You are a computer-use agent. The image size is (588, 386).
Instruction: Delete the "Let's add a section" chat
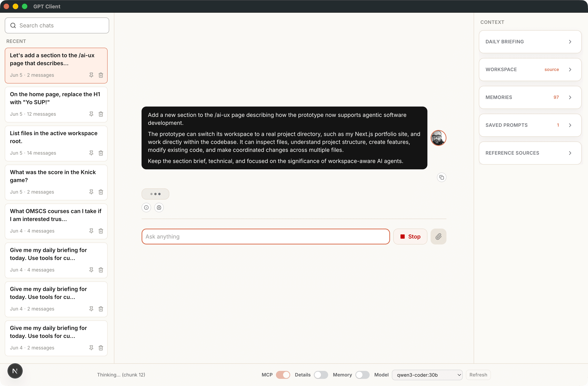tap(101, 75)
